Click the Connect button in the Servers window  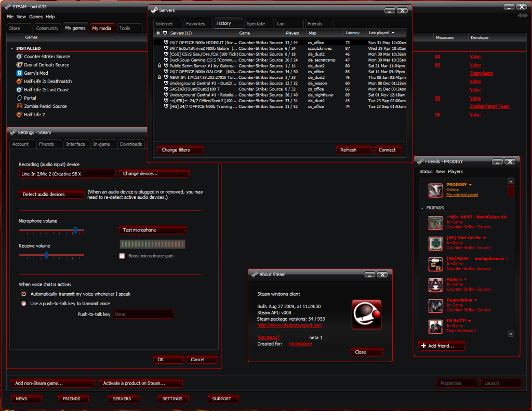(x=388, y=150)
